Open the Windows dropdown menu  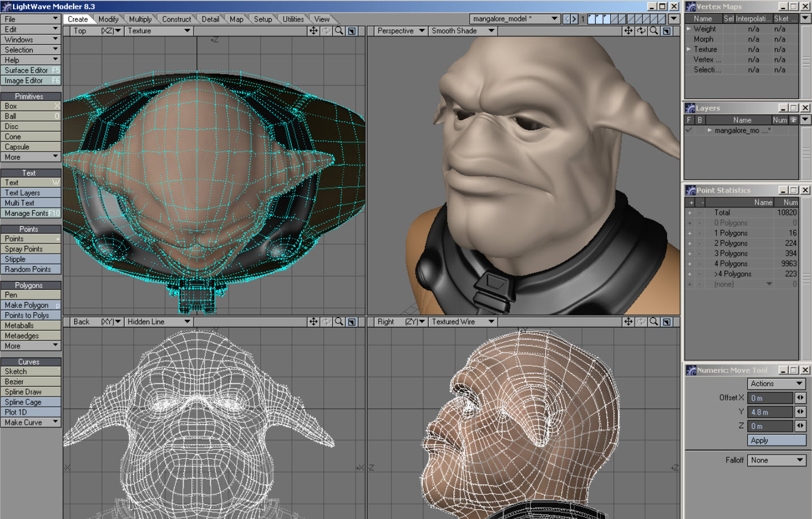[x=31, y=40]
